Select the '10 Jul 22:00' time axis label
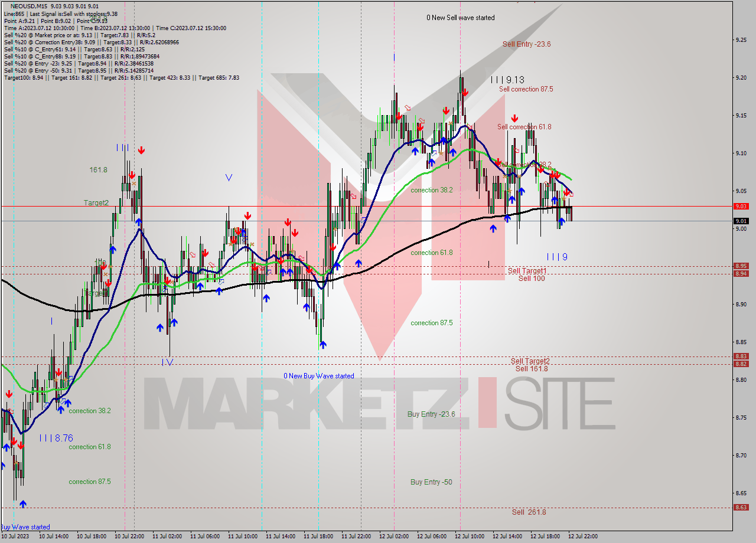756x543 pixels. 129,537
